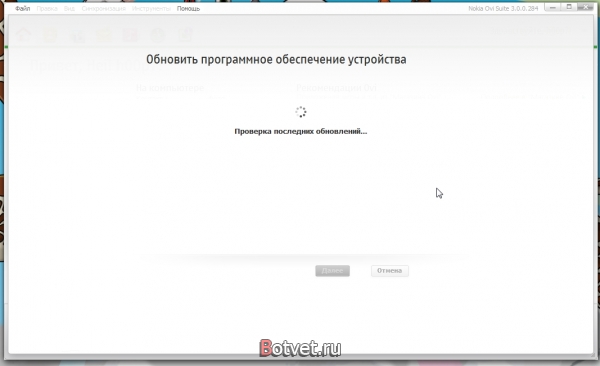Open the Вид menu

pyautogui.click(x=69, y=8)
